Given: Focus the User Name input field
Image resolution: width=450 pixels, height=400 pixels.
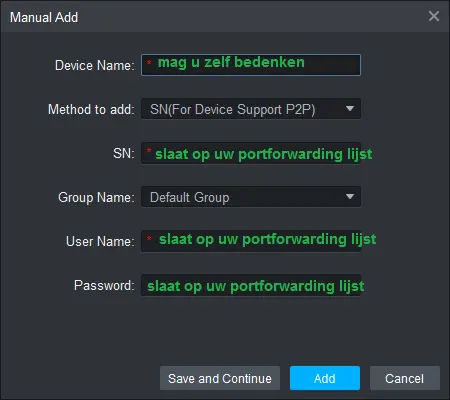Looking at the screenshot, I should click(251, 241).
